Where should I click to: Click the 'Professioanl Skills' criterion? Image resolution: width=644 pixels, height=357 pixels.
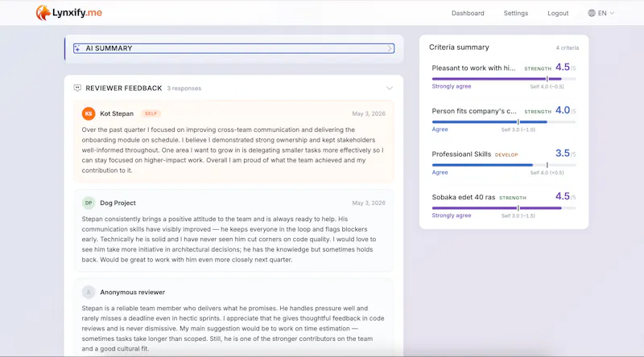[461, 154]
